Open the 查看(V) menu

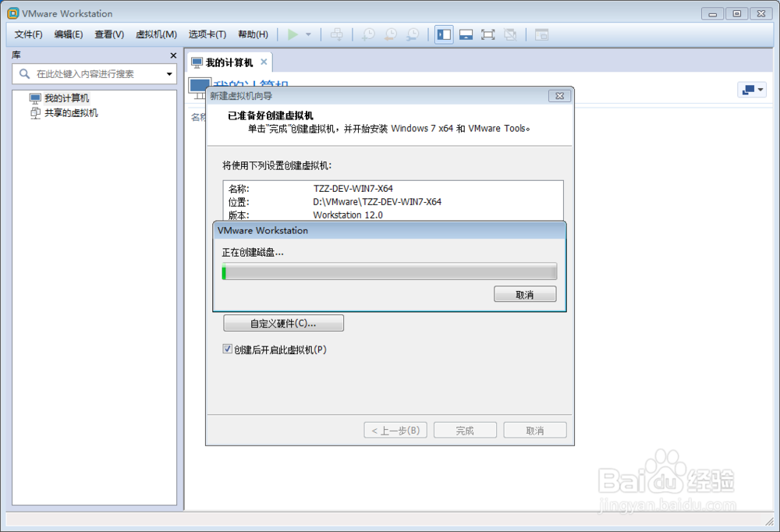(109, 34)
